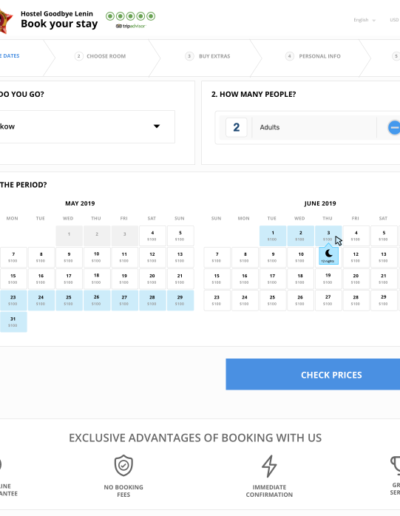Click the minus button for Adults count
This screenshot has height=516, width=400.
pyautogui.click(x=394, y=127)
